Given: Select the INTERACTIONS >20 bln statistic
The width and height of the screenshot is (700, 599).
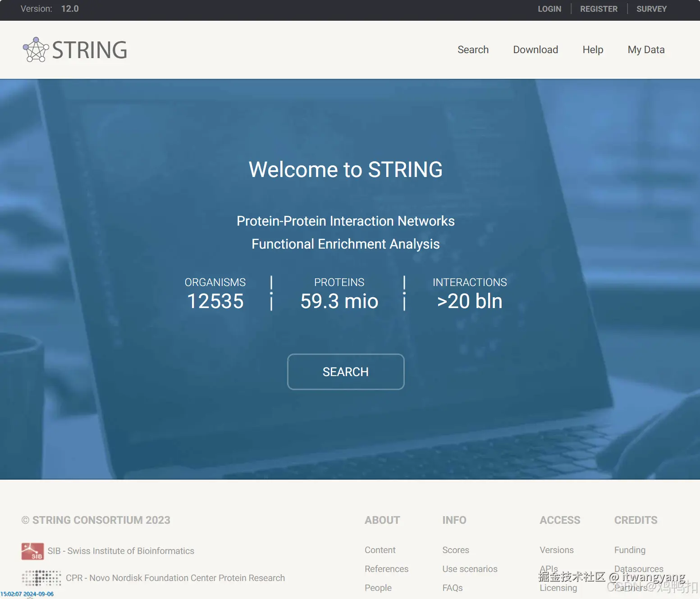Looking at the screenshot, I should point(470,294).
